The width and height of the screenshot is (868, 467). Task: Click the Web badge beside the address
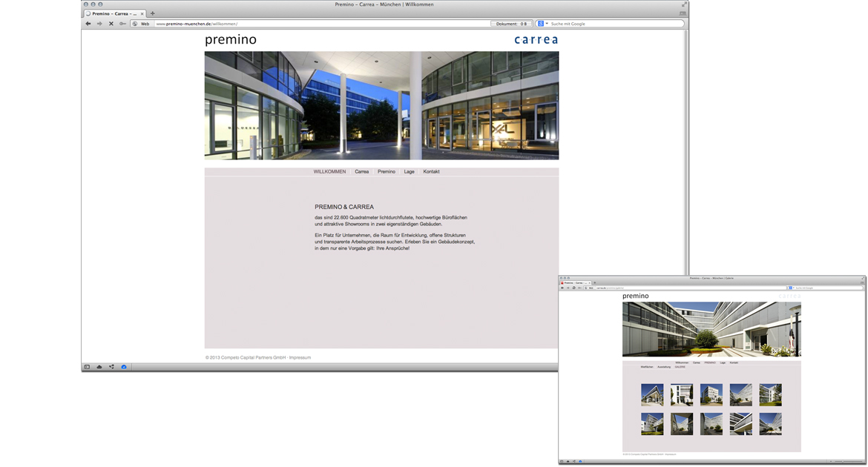[141, 24]
